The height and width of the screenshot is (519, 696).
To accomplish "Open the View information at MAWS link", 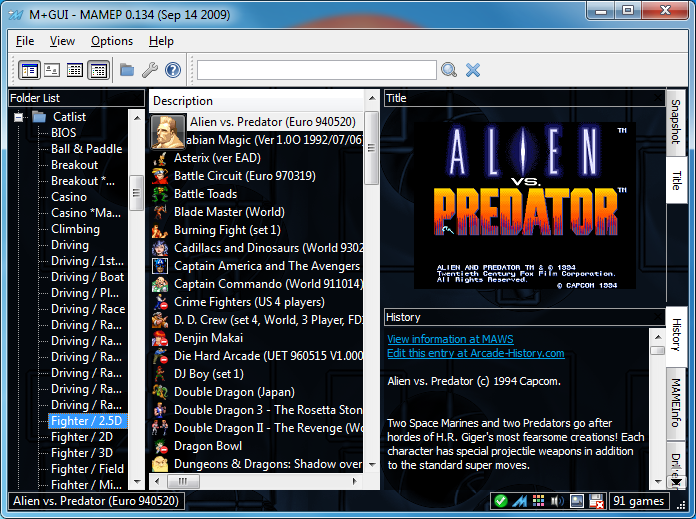I will tap(450, 339).
